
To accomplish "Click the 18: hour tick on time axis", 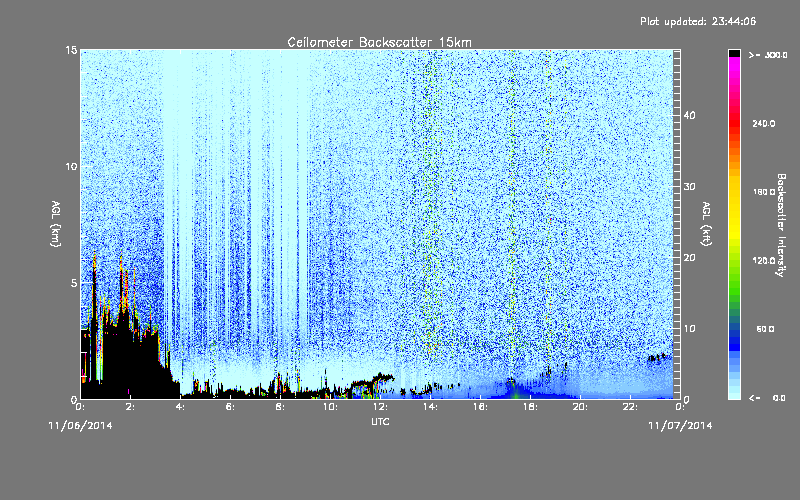I will pos(530,407).
